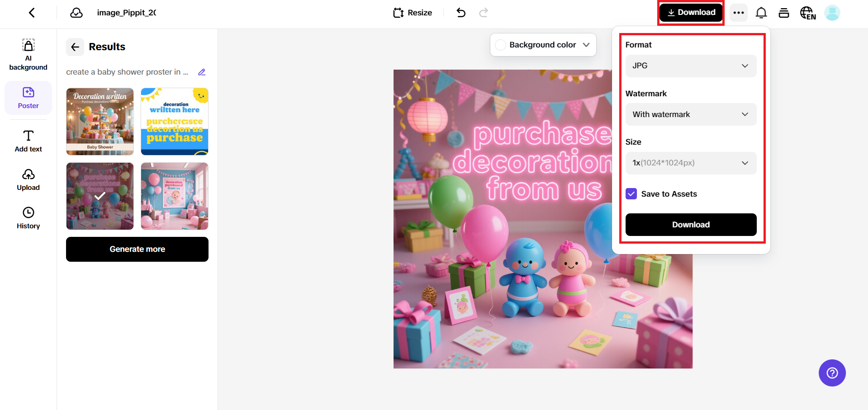Return from Results with the back arrow
The height and width of the screenshot is (410, 868).
tap(75, 47)
